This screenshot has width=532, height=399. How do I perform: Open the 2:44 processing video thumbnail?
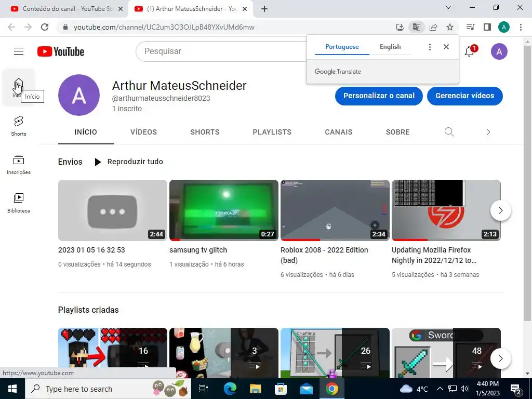[113, 210]
